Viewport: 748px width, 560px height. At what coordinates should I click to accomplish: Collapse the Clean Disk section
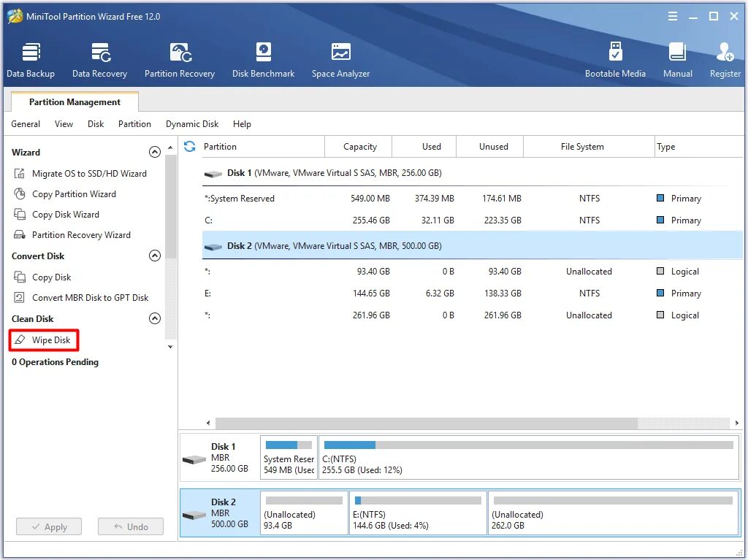[x=155, y=318]
